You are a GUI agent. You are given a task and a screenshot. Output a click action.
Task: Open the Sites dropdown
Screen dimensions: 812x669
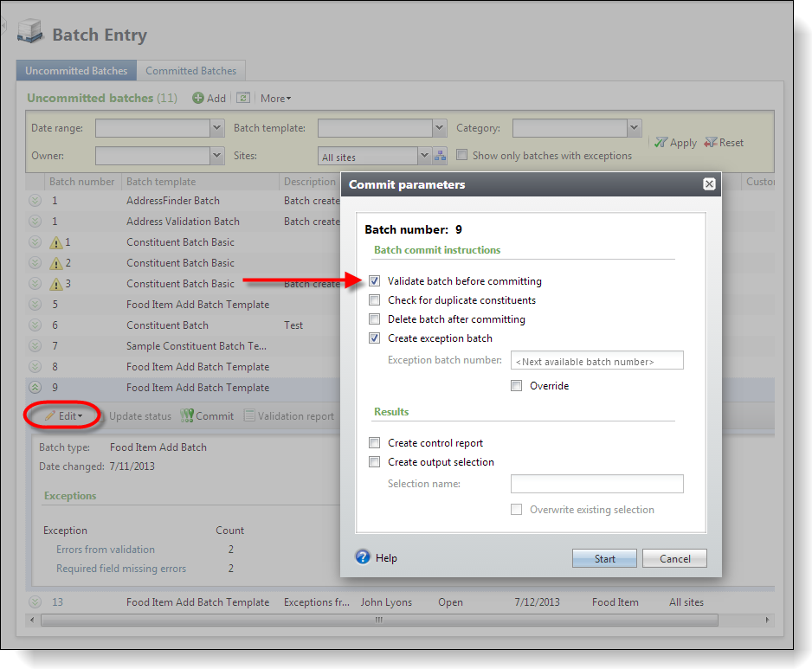(x=425, y=155)
